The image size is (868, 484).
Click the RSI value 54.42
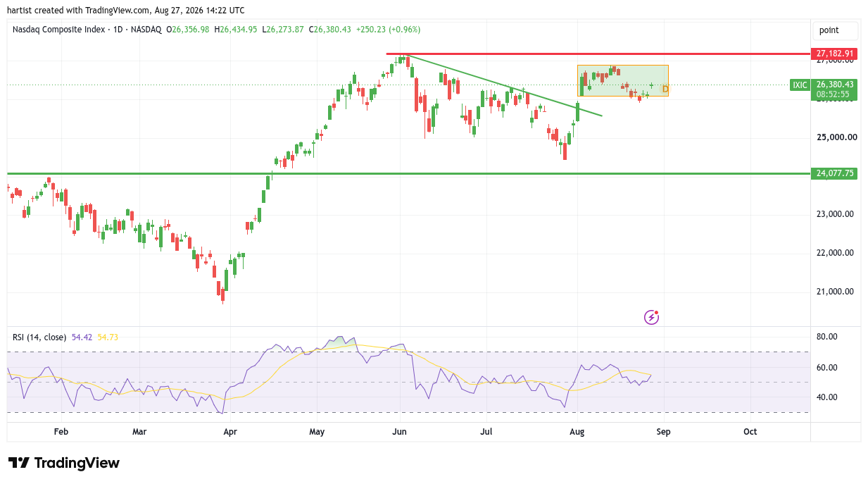tap(82, 337)
